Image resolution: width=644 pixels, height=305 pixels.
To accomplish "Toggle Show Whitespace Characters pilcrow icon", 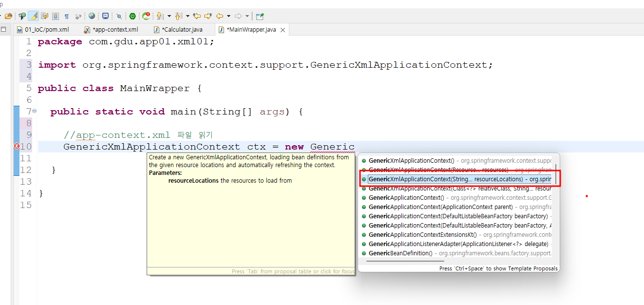I will click(x=66, y=16).
